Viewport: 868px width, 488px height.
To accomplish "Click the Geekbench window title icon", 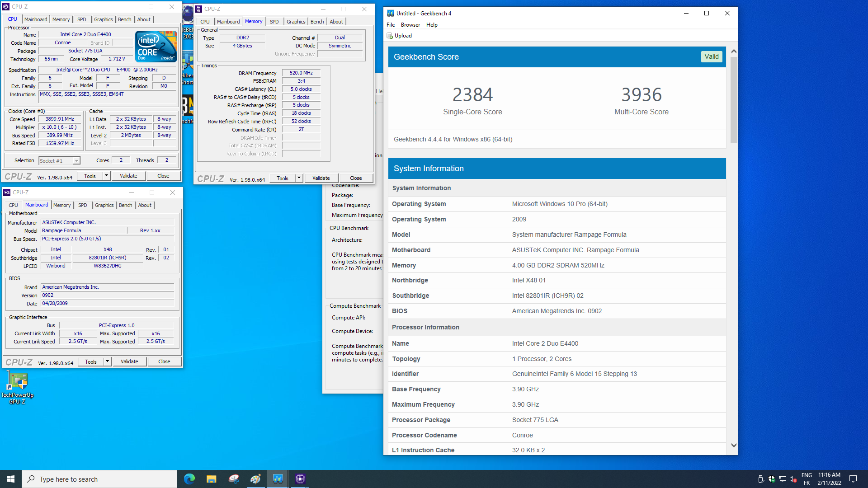I will pyautogui.click(x=391, y=13).
